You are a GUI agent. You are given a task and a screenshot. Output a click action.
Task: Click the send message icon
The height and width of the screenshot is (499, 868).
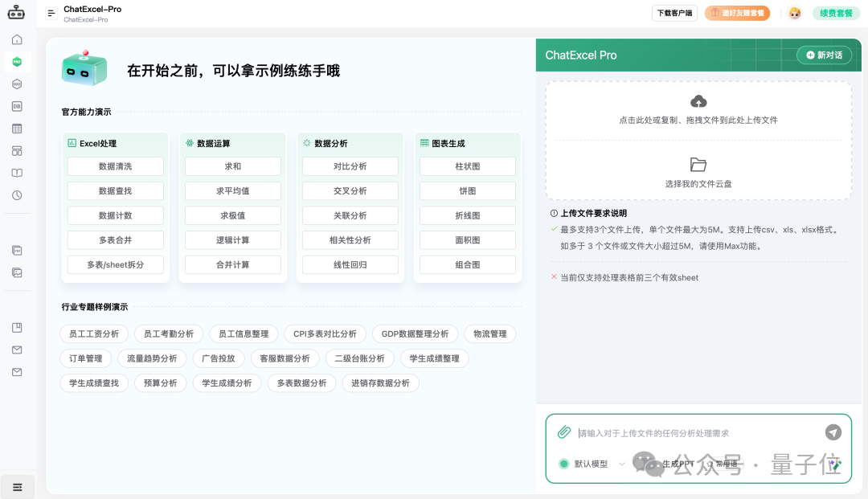click(833, 432)
